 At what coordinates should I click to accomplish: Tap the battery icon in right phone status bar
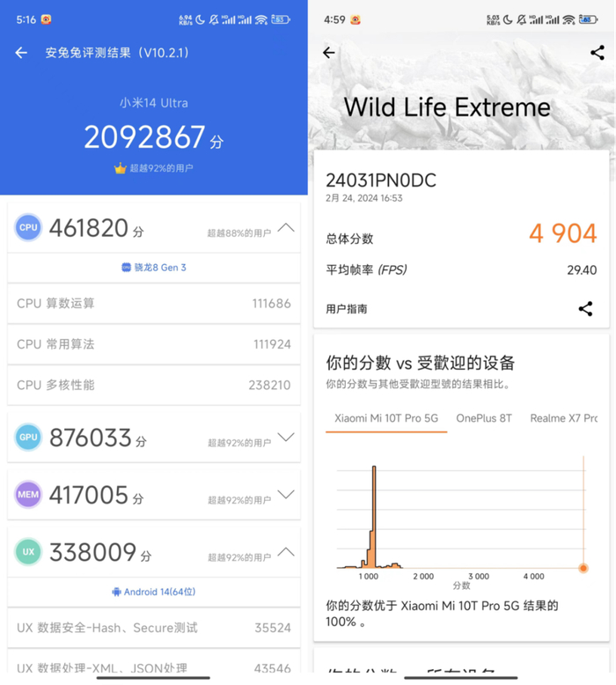pos(588,19)
